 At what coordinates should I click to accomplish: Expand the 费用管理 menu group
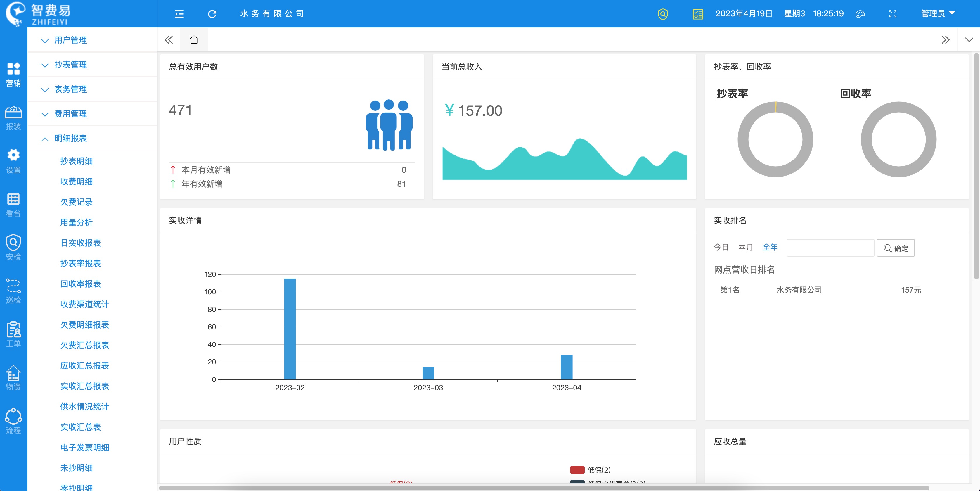tap(92, 114)
